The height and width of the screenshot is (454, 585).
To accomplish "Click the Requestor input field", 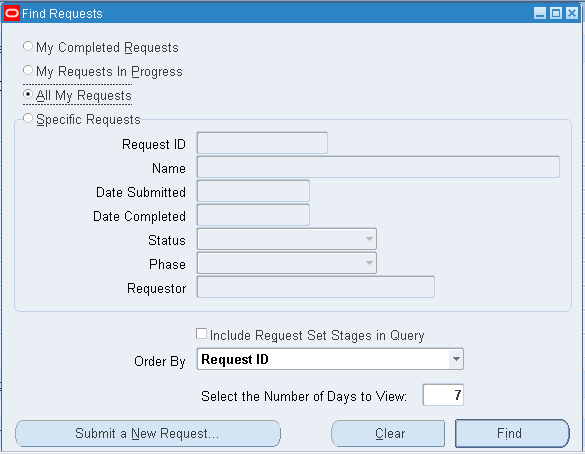I will pos(316,287).
